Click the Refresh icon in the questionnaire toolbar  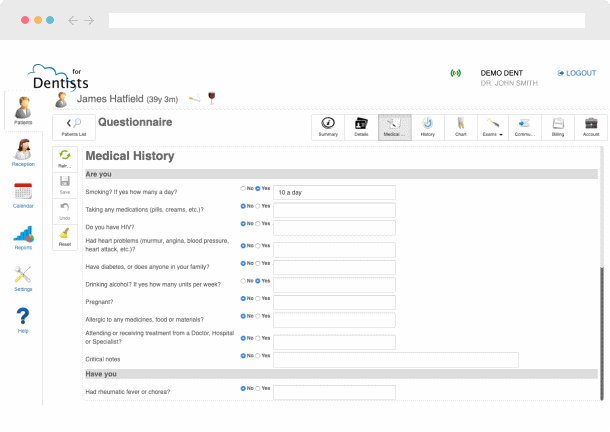pos(65,158)
